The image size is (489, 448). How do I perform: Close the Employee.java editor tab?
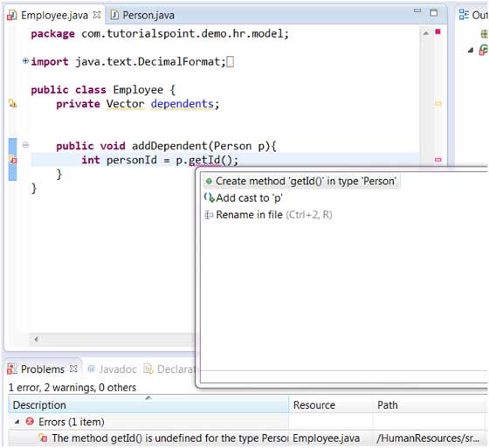pyautogui.click(x=97, y=15)
